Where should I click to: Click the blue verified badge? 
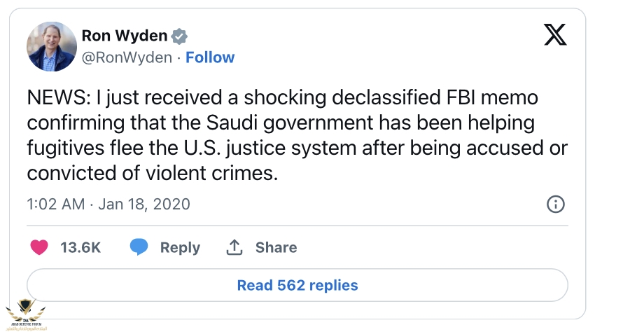[x=180, y=36]
